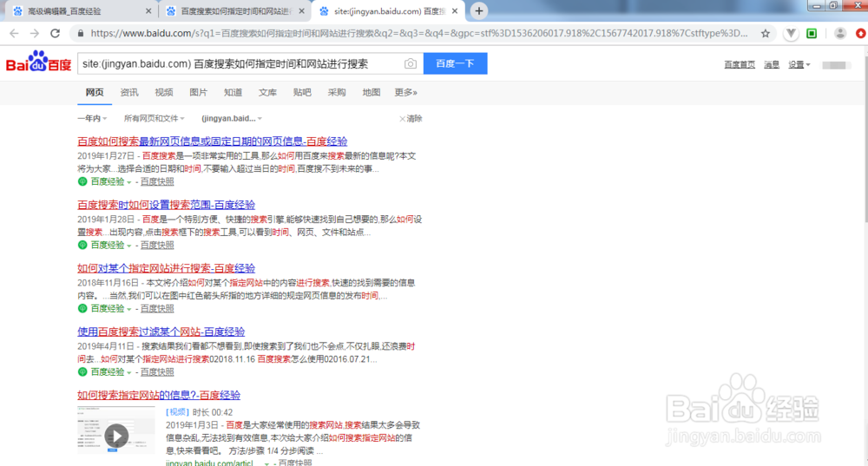Open result 如何搜索指定网站的信息?-百度经验
The image size is (868, 466).
click(x=159, y=395)
